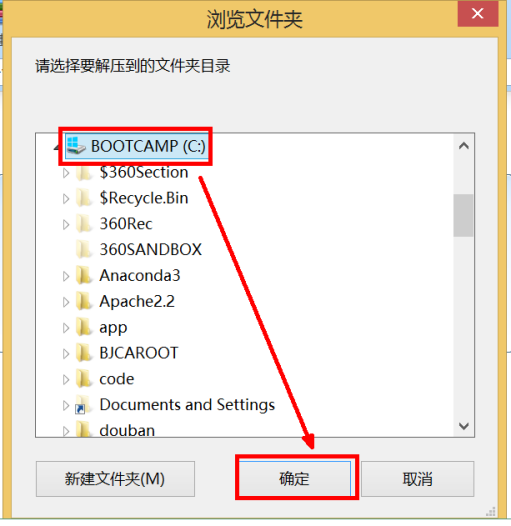This screenshot has height=526, width=511.
Task: Click the 360SANDBOX folder icon
Action: pyautogui.click(x=84, y=250)
